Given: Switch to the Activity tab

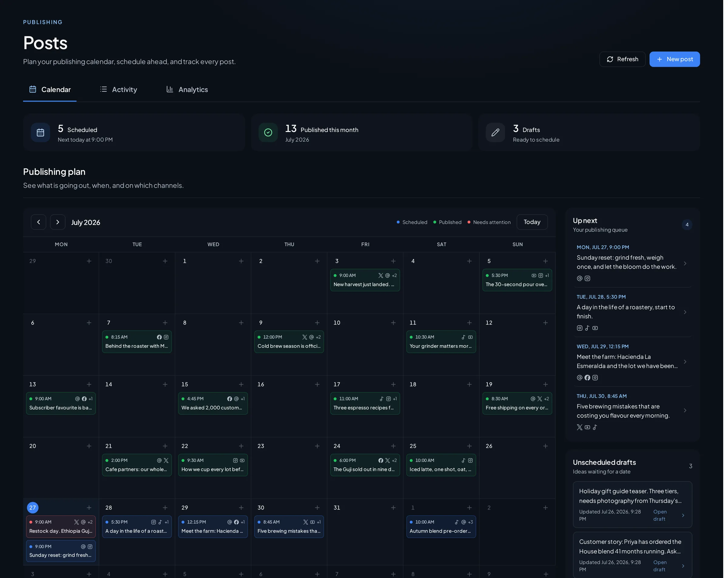Looking at the screenshot, I should [x=119, y=90].
